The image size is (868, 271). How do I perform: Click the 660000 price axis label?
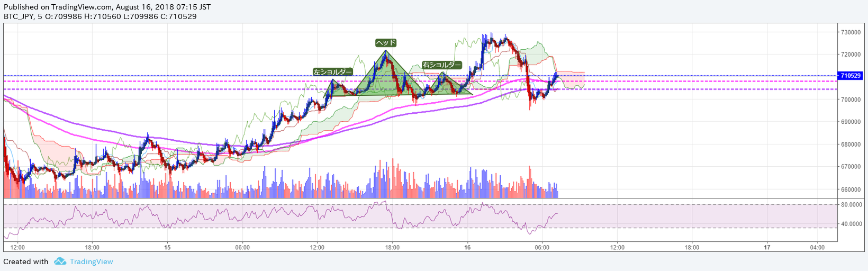click(x=851, y=189)
